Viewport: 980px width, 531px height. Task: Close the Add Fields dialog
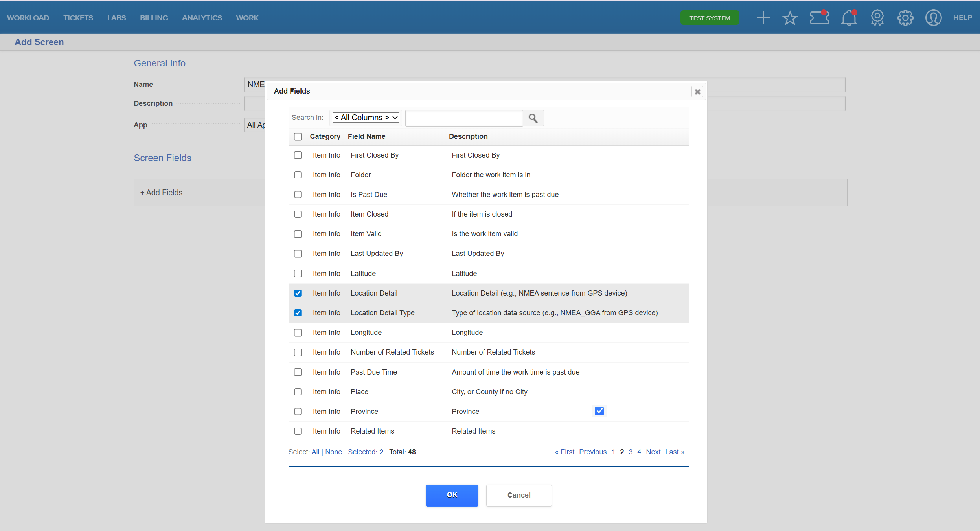(697, 92)
